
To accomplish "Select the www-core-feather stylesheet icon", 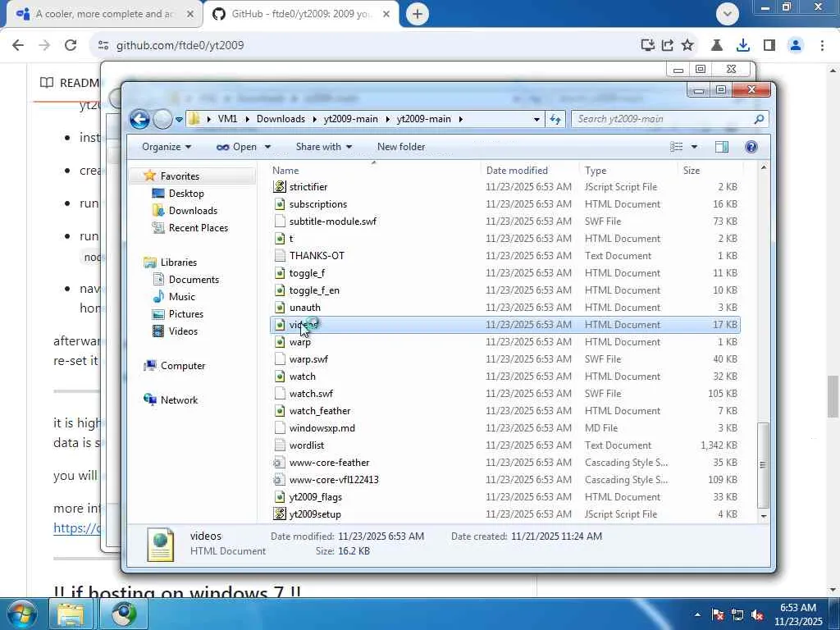I will (279, 463).
